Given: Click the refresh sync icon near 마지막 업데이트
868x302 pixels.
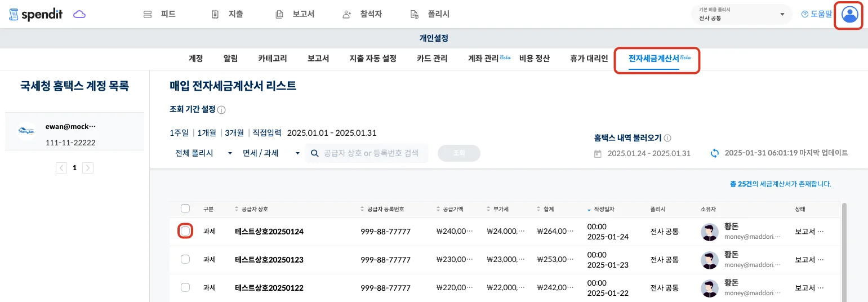Looking at the screenshot, I should tap(715, 153).
